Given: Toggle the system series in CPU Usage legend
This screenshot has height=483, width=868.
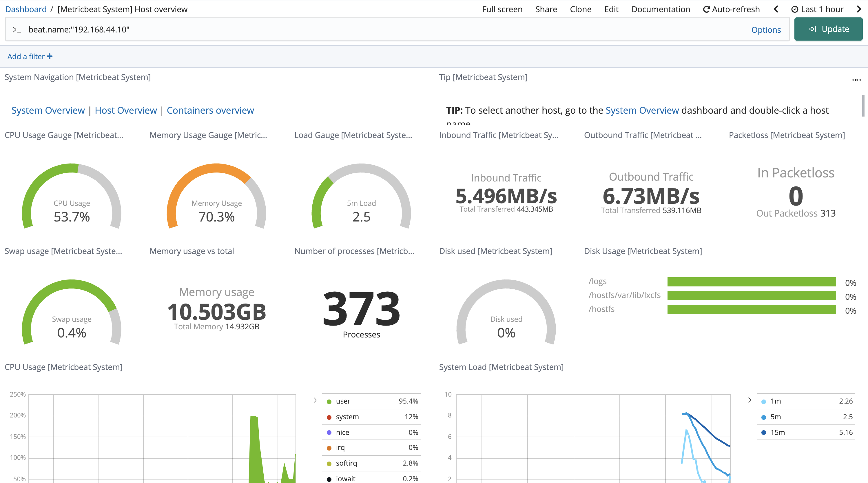Looking at the screenshot, I should (x=347, y=417).
